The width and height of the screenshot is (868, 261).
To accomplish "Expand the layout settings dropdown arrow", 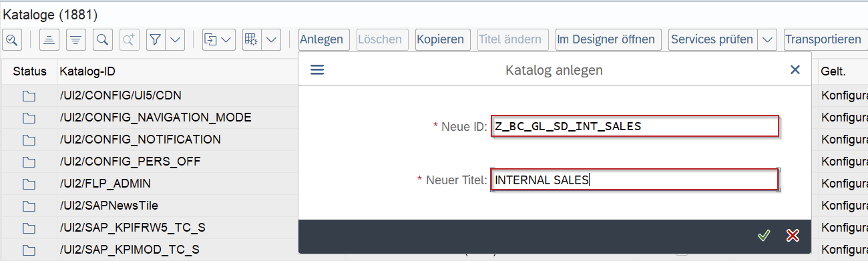I will click(x=271, y=39).
